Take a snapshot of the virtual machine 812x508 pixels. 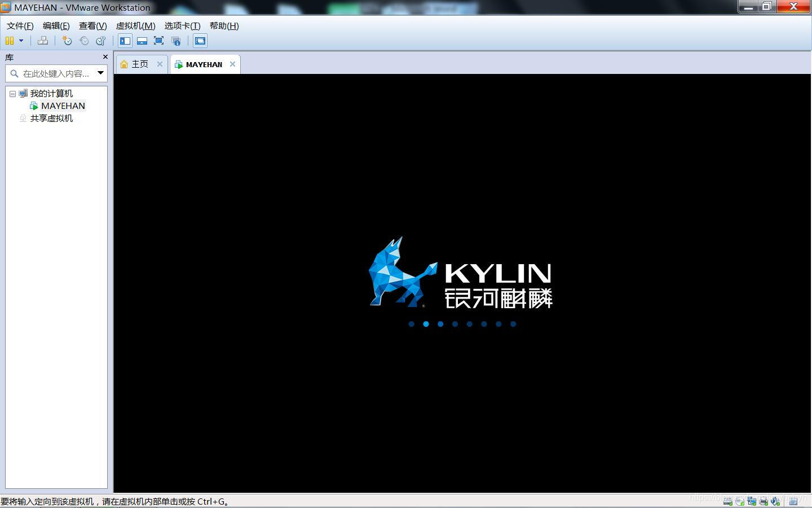(x=67, y=41)
